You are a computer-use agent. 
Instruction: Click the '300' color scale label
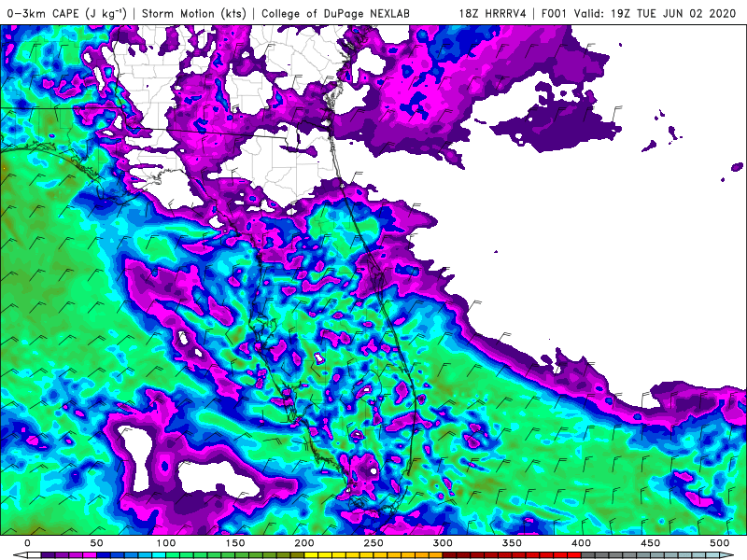point(443,543)
